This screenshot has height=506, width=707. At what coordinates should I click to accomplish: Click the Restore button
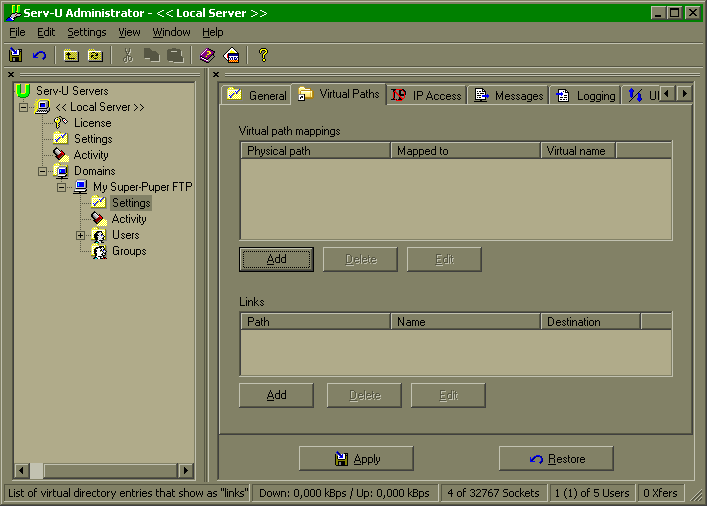pos(556,459)
